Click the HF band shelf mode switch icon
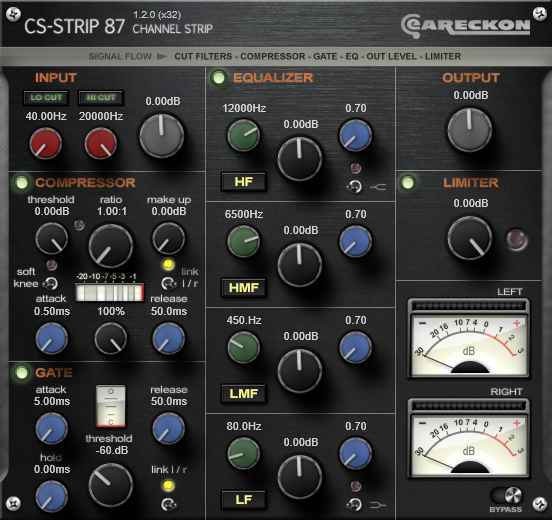The width and height of the screenshot is (552, 520). tap(354, 187)
